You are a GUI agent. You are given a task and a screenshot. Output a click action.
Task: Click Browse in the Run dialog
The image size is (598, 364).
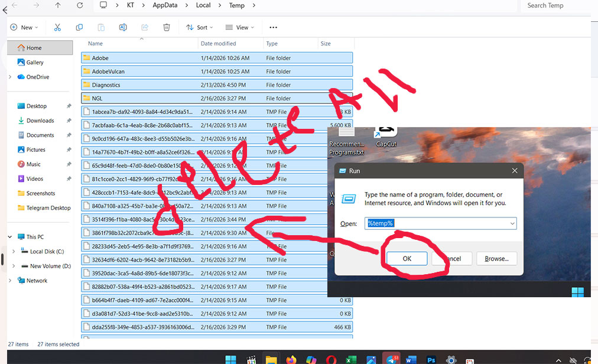496,258
